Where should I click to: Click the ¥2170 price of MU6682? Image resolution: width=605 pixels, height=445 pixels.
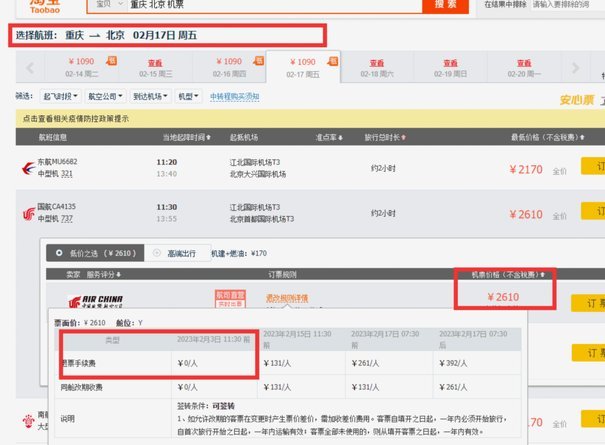tap(526, 169)
